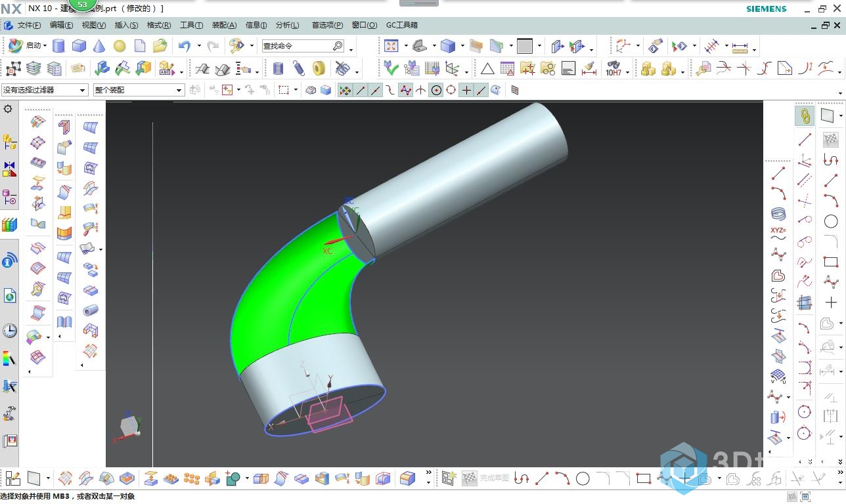
Task: Click the Fit view icon
Action: (x=391, y=46)
